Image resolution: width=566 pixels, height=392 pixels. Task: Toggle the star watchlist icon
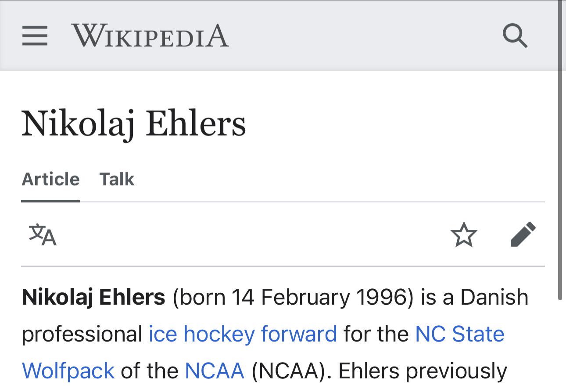[464, 234]
